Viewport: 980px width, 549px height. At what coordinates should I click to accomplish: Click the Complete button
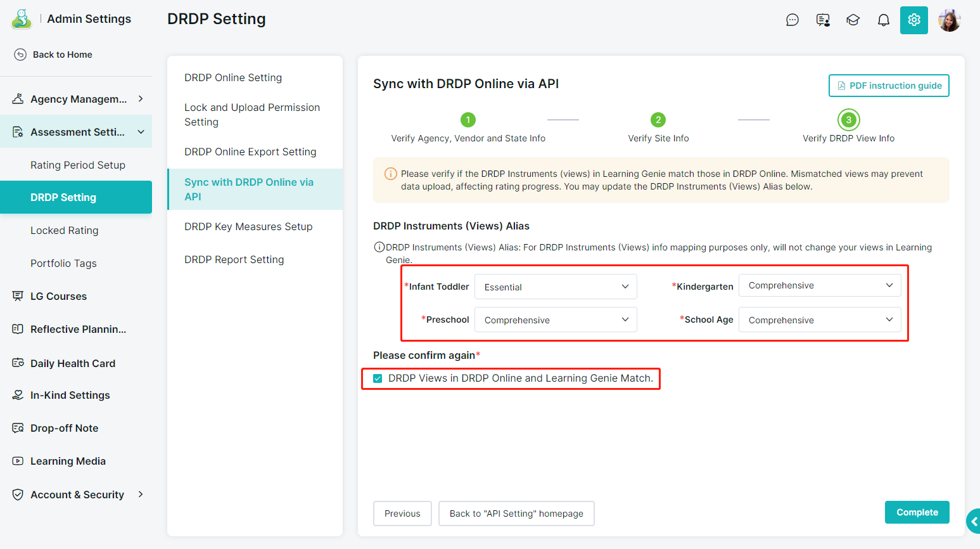(917, 512)
